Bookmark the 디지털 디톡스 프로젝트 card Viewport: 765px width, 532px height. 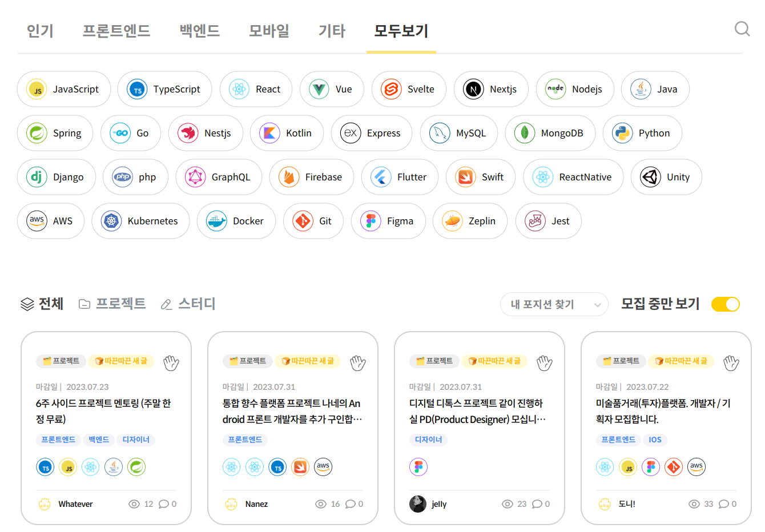pos(545,362)
